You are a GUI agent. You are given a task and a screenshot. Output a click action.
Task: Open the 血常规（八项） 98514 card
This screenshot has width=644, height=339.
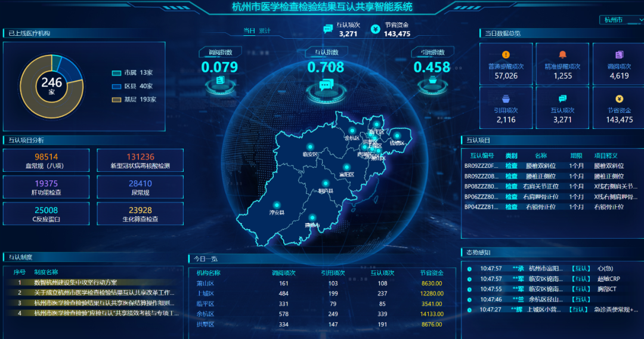[x=46, y=161]
